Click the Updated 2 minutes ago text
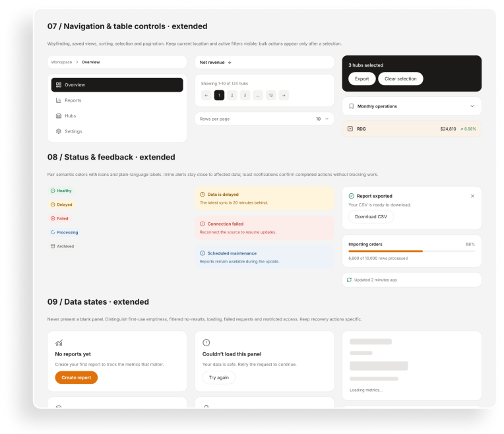Screen dimensions: 504x434 pyautogui.click(x=375, y=280)
